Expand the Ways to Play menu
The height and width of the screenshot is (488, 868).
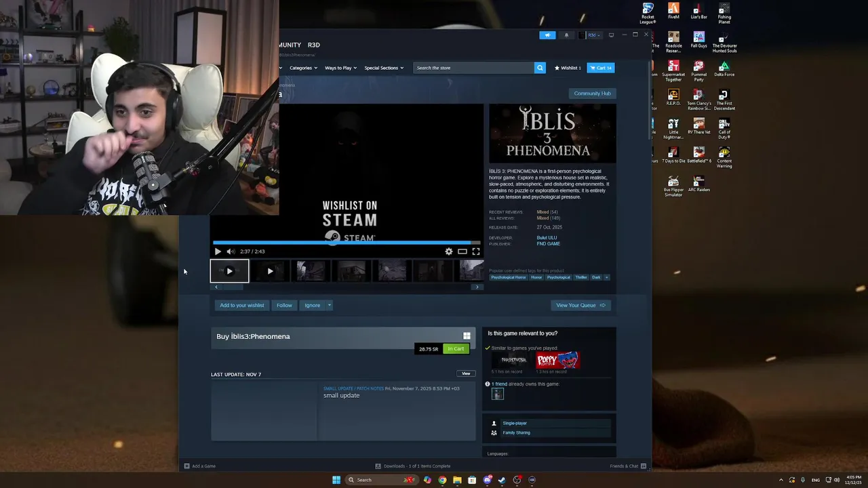340,68
